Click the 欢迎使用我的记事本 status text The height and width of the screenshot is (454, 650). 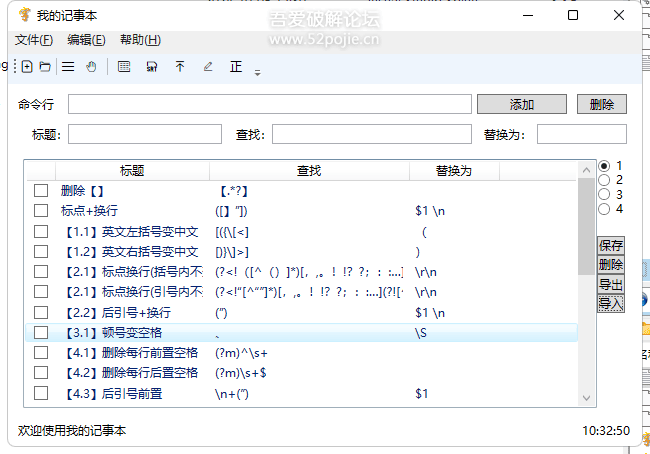tap(72, 431)
